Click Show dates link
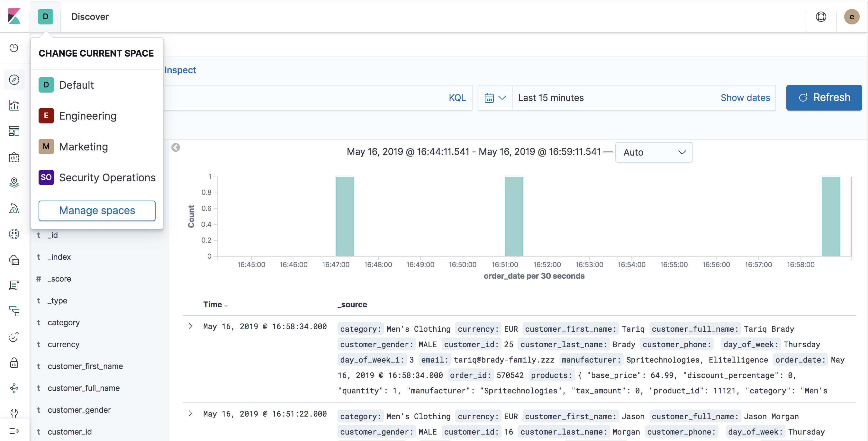 click(745, 97)
